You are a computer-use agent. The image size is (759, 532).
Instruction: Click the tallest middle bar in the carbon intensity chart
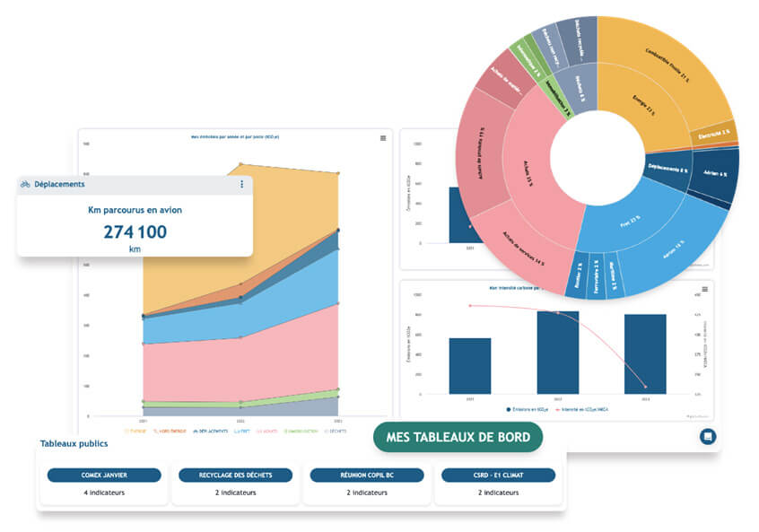558,353
